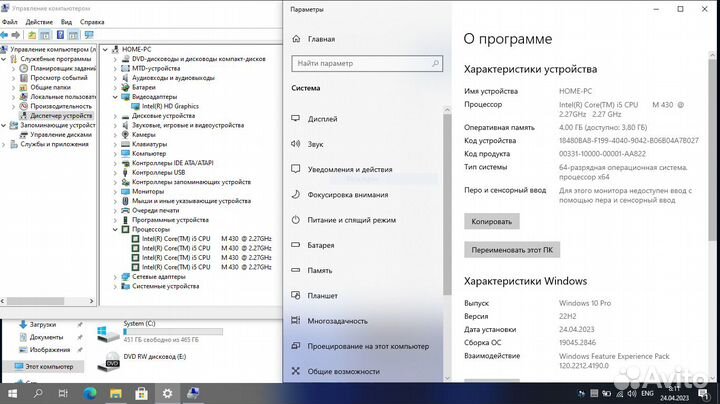Click the monitor scan-hardware toolbar icon
The height and width of the screenshot is (404, 720).
pyautogui.click(x=89, y=35)
